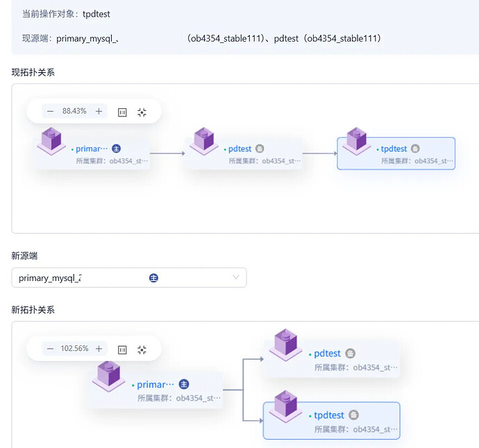
Task: Click the 88.43% zoom level in current topology
Action: click(x=74, y=111)
